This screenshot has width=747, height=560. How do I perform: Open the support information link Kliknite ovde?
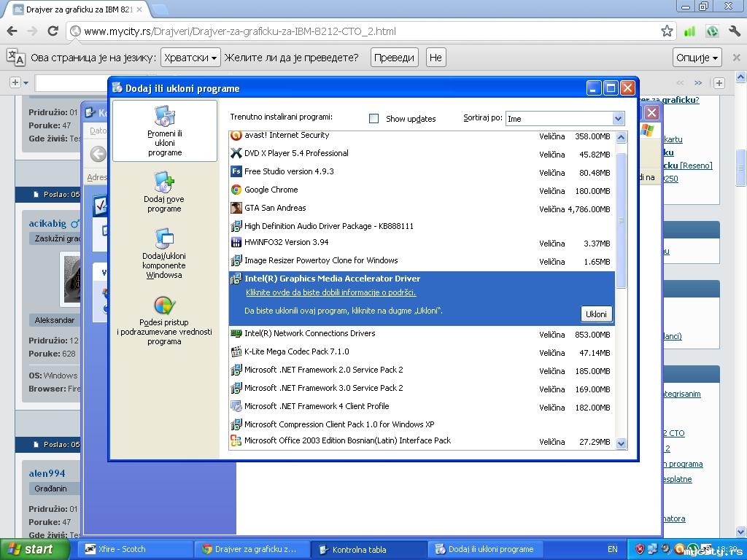pyautogui.click(x=331, y=292)
